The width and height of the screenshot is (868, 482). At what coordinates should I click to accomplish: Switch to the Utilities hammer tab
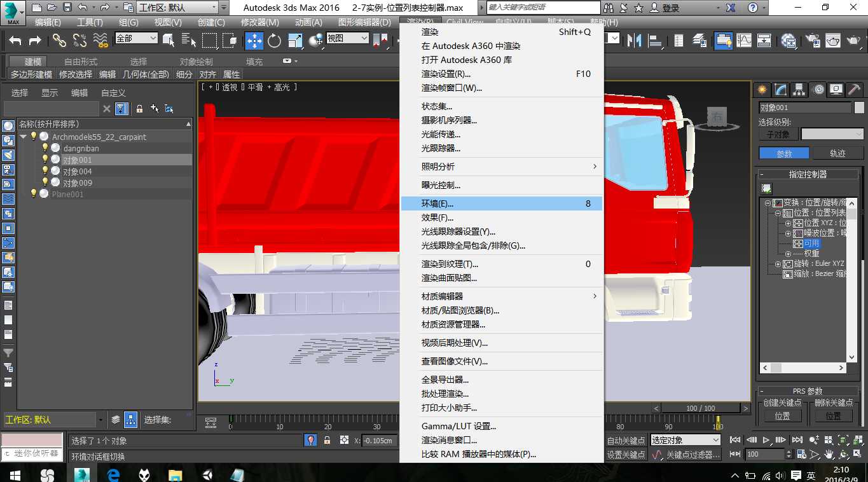pos(855,90)
